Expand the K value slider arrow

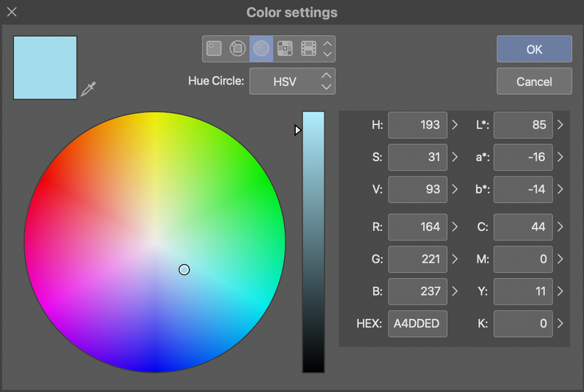[x=560, y=323]
